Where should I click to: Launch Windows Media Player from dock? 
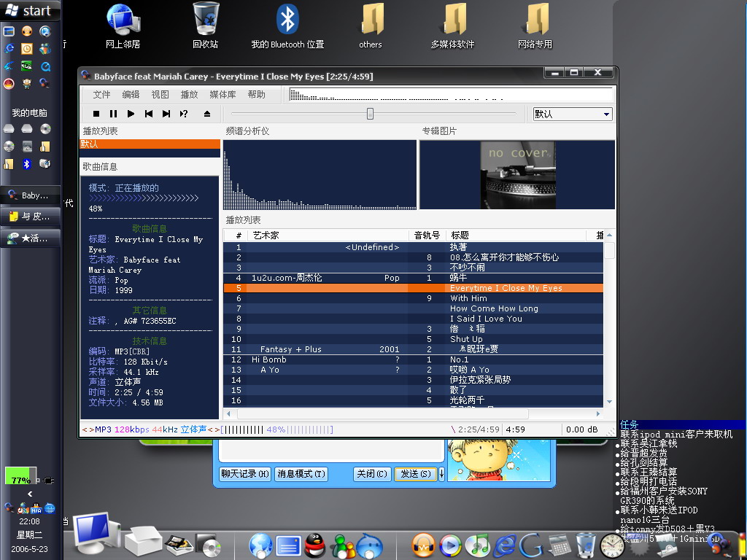click(450, 545)
